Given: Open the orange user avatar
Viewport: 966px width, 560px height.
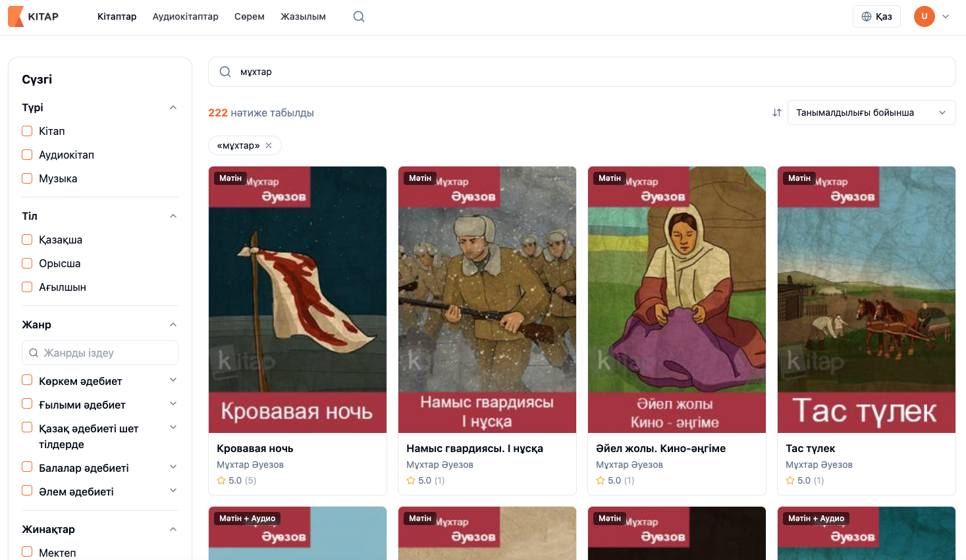Looking at the screenshot, I should [x=924, y=16].
